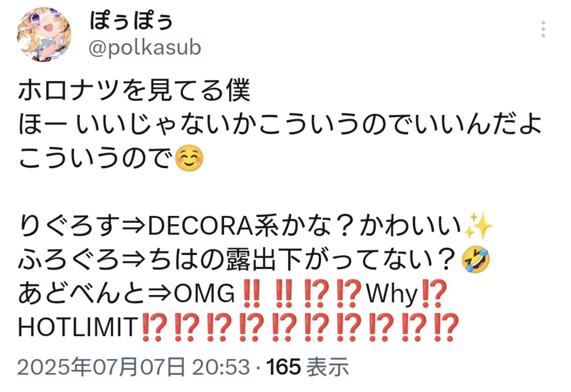Open the 165 表示 view count
The height and width of the screenshot is (392, 571).
[x=307, y=367]
